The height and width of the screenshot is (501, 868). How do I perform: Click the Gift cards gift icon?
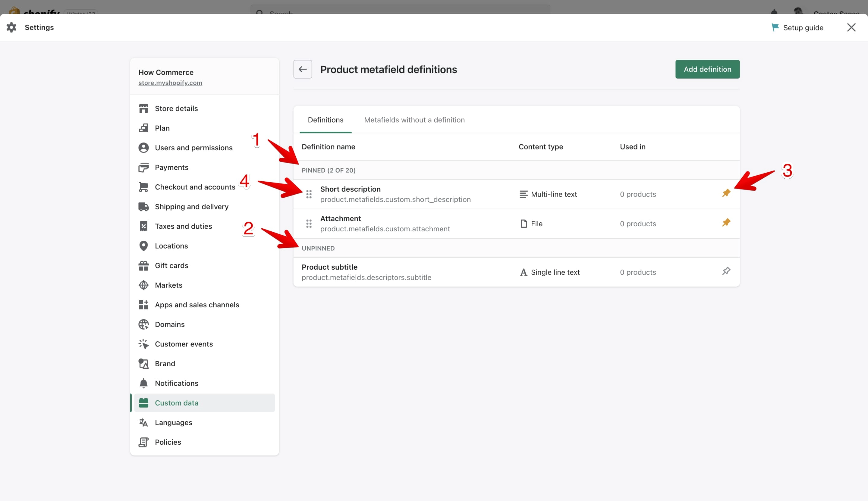[143, 265]
